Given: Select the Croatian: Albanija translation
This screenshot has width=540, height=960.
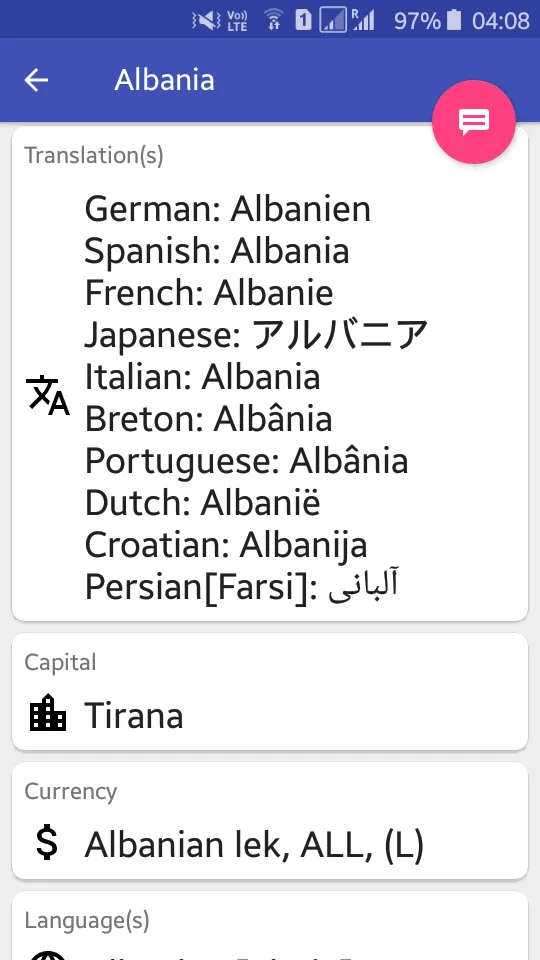Looking at the screenshot, I should point(225,545).
